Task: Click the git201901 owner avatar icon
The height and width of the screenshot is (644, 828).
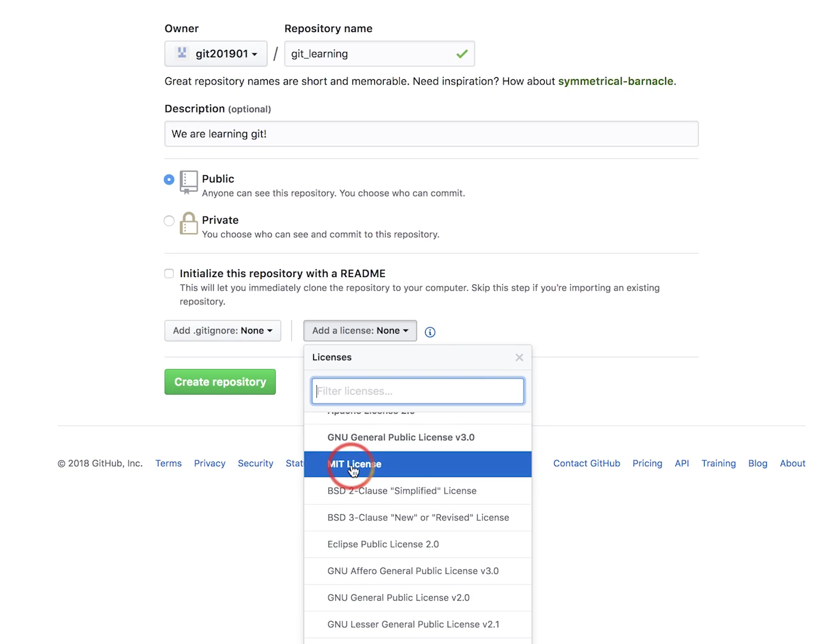Action: pyautogui.click(x=182, y=53)
